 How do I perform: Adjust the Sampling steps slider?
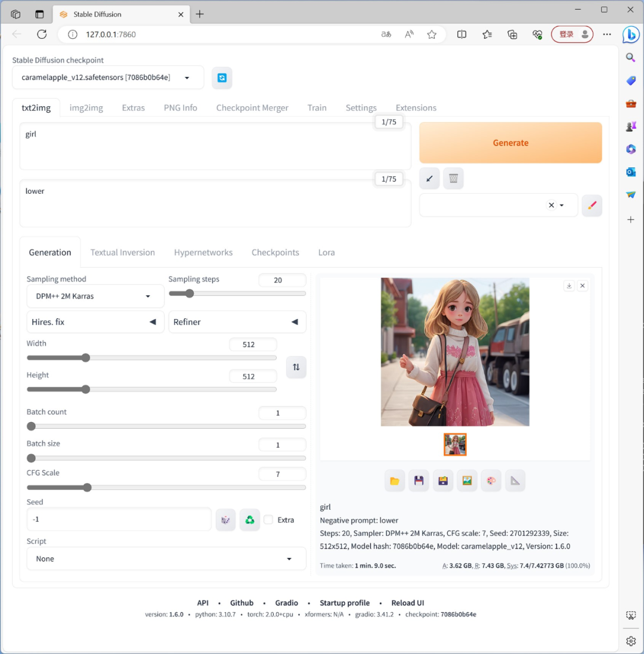tap(237, 294)
